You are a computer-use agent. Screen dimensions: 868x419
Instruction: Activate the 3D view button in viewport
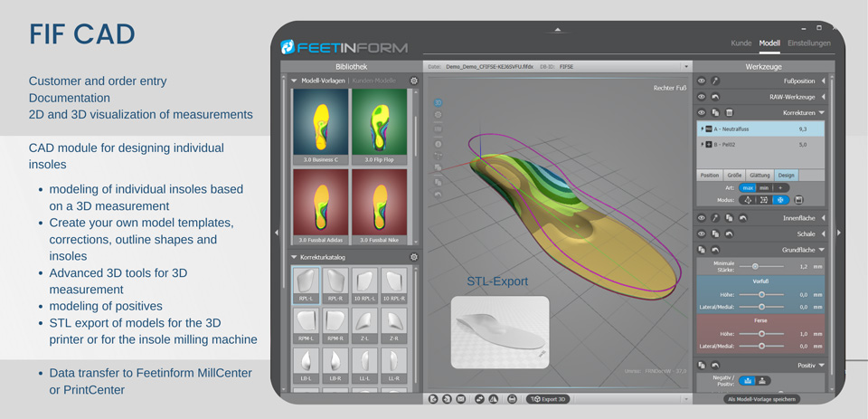[438, 103]
